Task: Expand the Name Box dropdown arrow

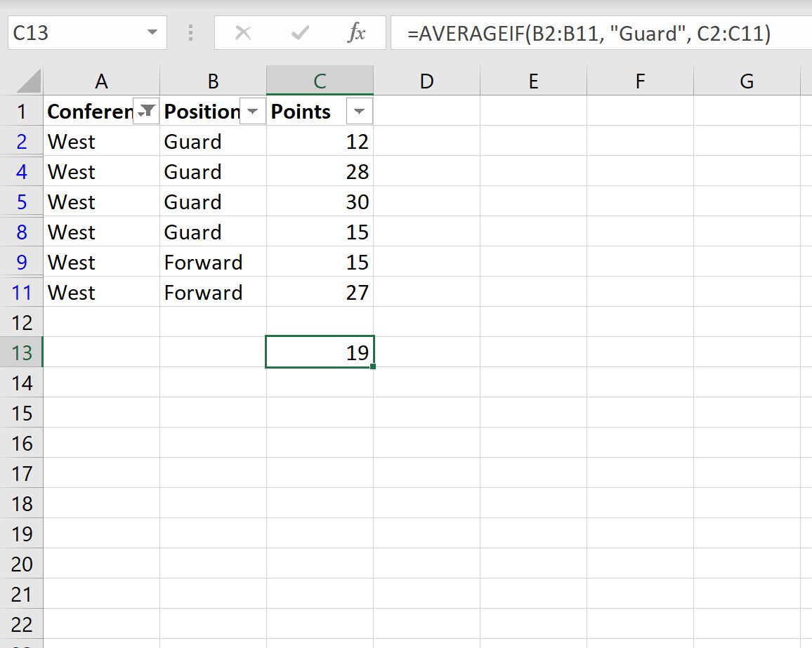Action: (152, 32)
